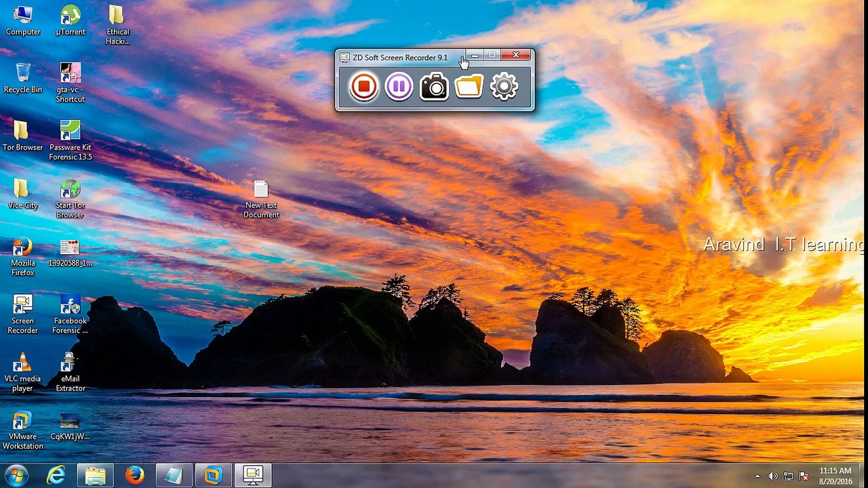868x488 pixels.
Task: Open Windows Explorer from the taskbar
Action: (x=95, y=475)
